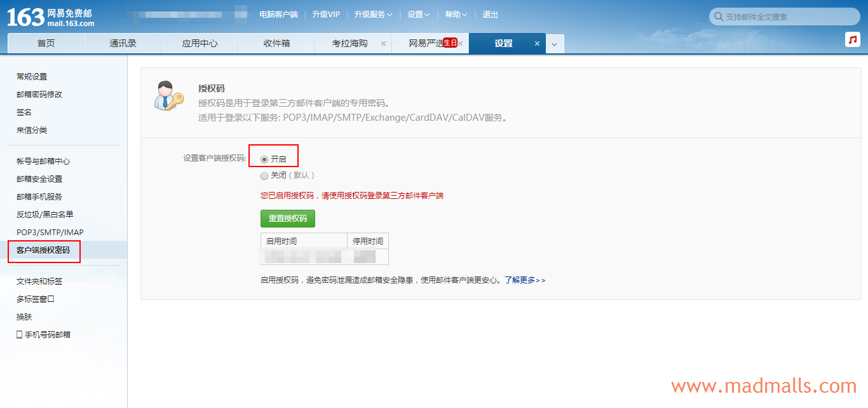Viewport: 868px width, 408px height.
Task: Close the 考拉海购 tab
Action: coord(383,44)
